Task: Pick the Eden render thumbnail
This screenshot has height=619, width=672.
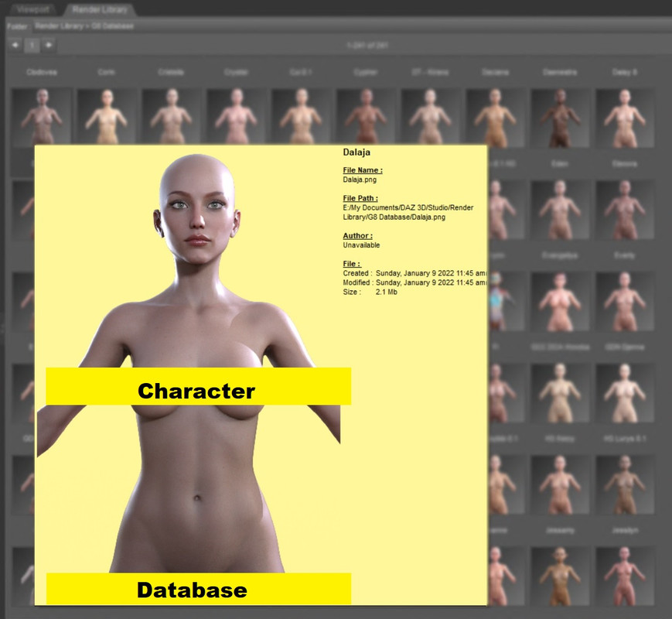Action: [x=560, y=209]
